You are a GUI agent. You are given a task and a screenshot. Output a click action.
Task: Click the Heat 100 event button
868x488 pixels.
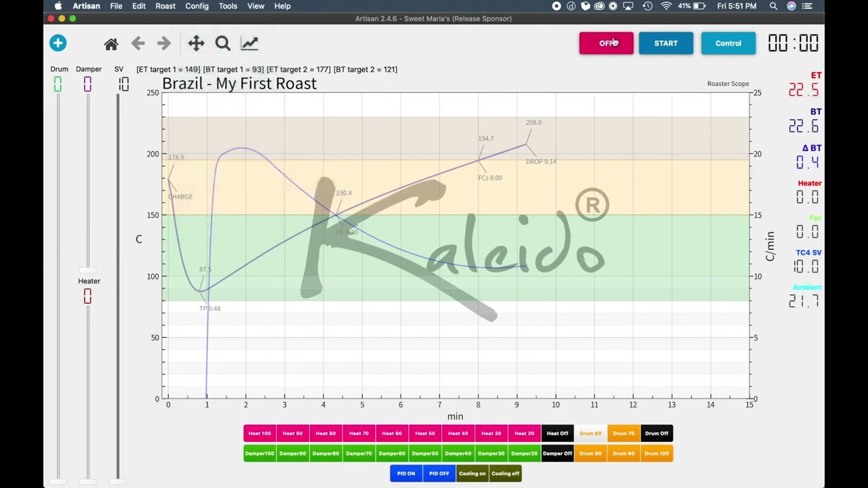(x=260, y=434)
